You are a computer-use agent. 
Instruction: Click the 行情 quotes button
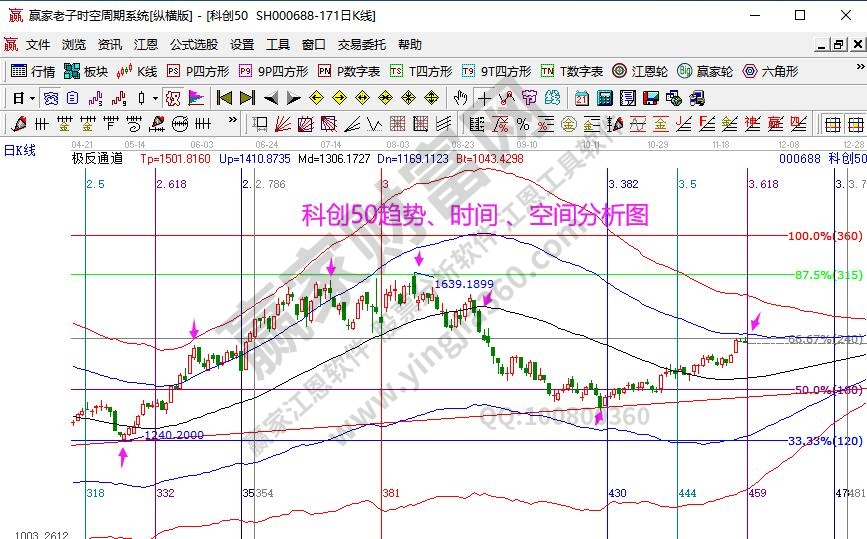coord(33,71)
